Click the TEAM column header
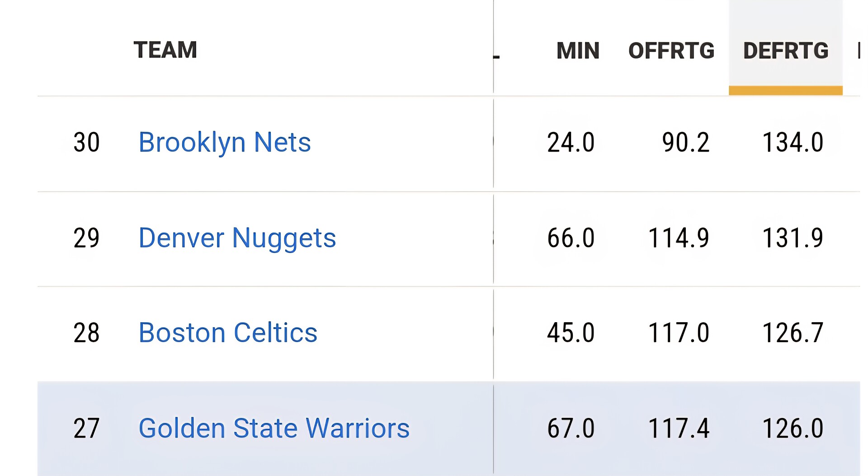The width and height of the screenshot is (868, 476). [x=165, y=50]
